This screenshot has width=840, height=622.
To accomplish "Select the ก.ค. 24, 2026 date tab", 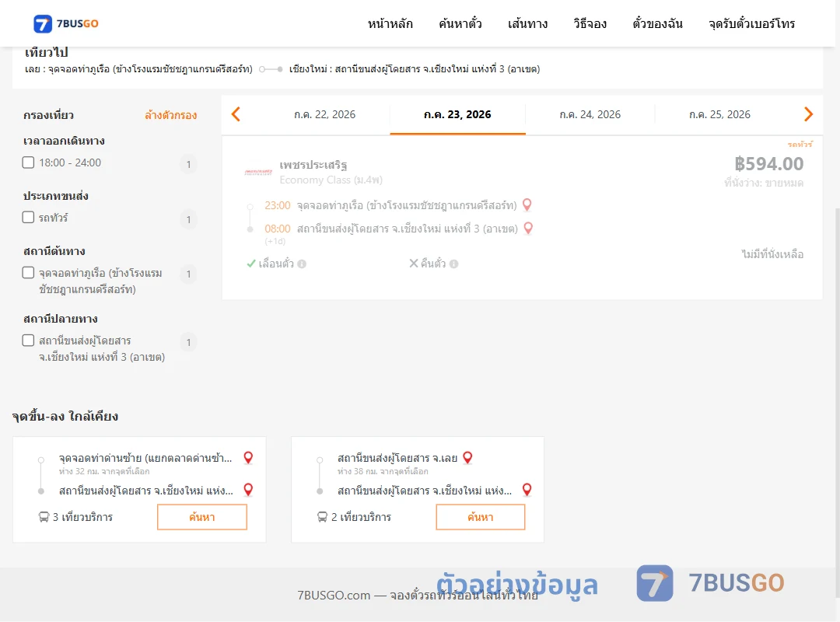I will click(x=590, y=114).
